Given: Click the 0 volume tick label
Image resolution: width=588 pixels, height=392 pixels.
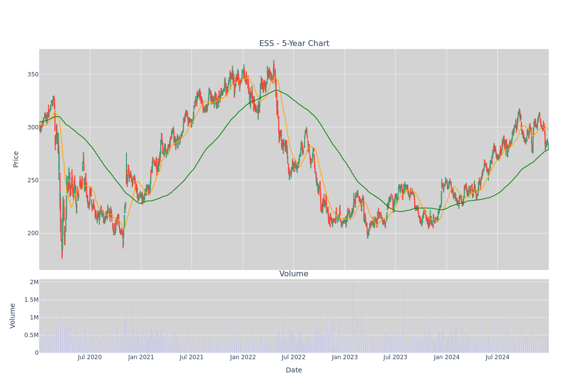Looking at the screenshot, I should click(x=37, y=353).
